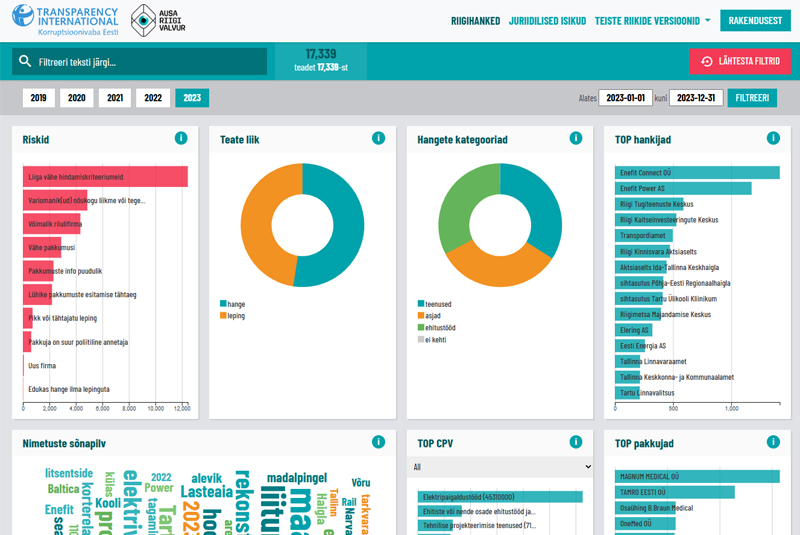Select the 2019 year filter
The width and height of the screenshot is (800, 535).
pyautogui.click(x=39, y=98)
